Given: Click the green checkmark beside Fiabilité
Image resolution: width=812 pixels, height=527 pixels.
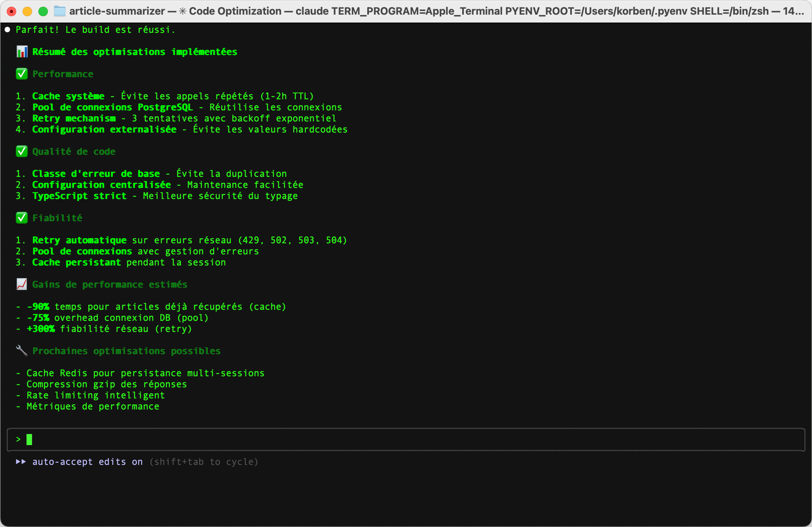Looking at the screenshot, I should [22, 218].
